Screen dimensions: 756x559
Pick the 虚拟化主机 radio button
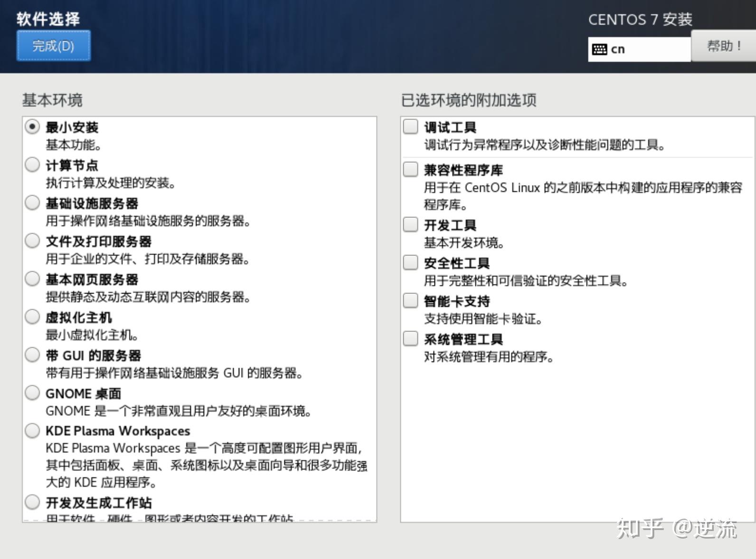pyautogui.click(x=32, y=317)
